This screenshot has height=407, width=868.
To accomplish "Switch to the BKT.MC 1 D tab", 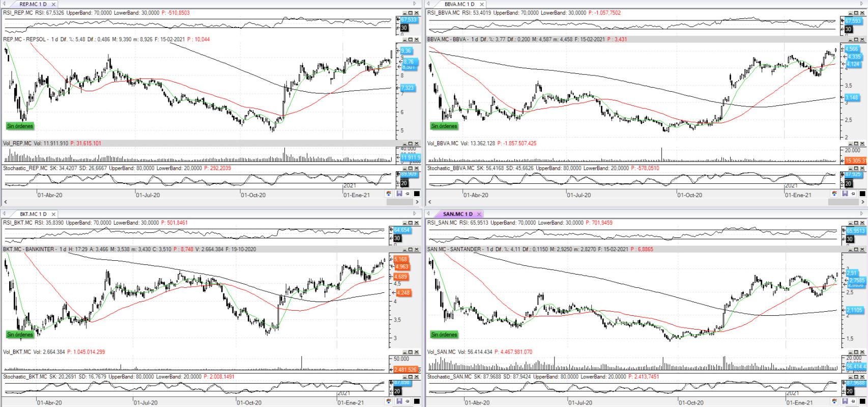I will [x=33, y=214].
